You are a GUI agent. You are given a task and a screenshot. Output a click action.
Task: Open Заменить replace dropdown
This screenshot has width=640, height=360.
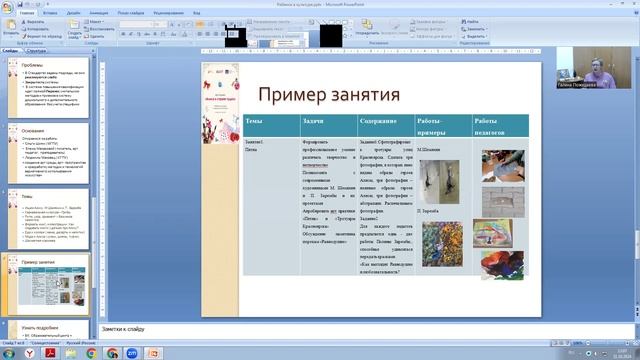click(473, 29)
